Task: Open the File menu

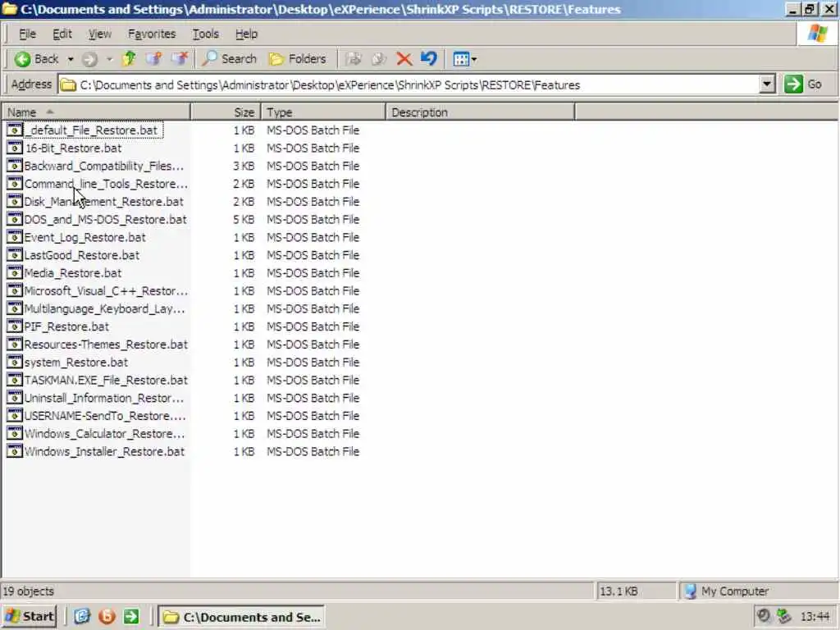Action: pos(27,34)
